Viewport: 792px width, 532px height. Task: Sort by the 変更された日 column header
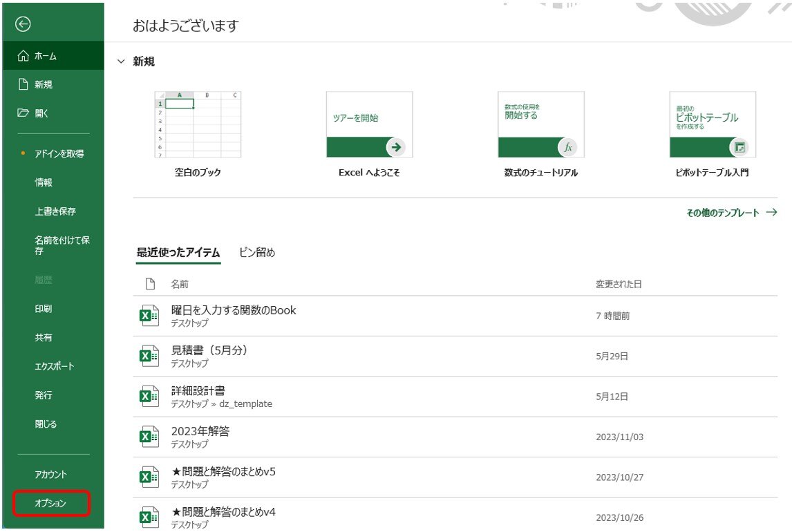619,284
